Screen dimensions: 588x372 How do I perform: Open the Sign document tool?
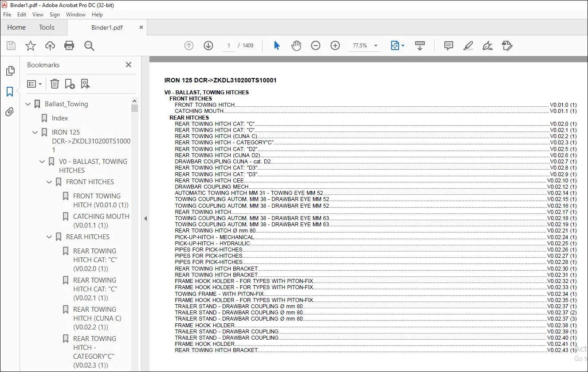[487, 46]
